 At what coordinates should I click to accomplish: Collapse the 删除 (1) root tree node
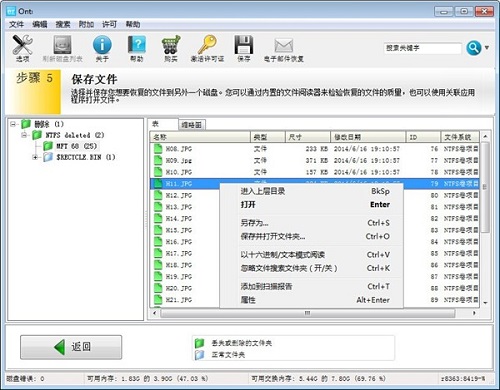[13, 124]
